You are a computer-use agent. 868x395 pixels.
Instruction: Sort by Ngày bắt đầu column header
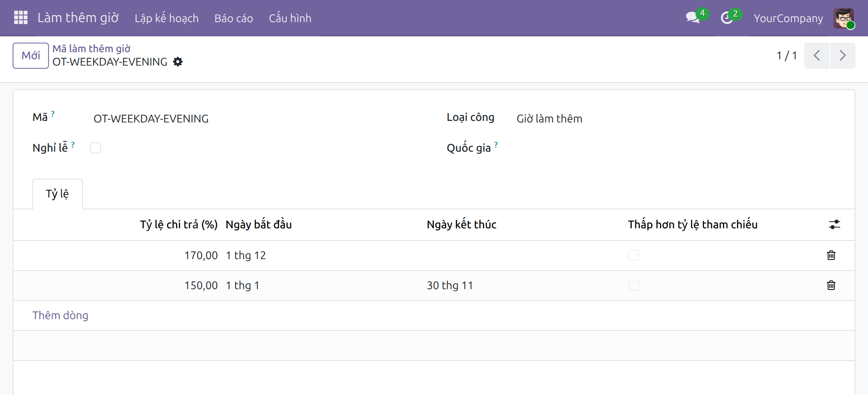(259, 224)
